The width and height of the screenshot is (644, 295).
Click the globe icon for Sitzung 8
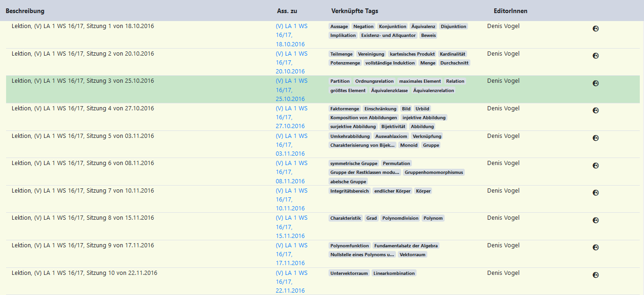click(x=596, y=220)
